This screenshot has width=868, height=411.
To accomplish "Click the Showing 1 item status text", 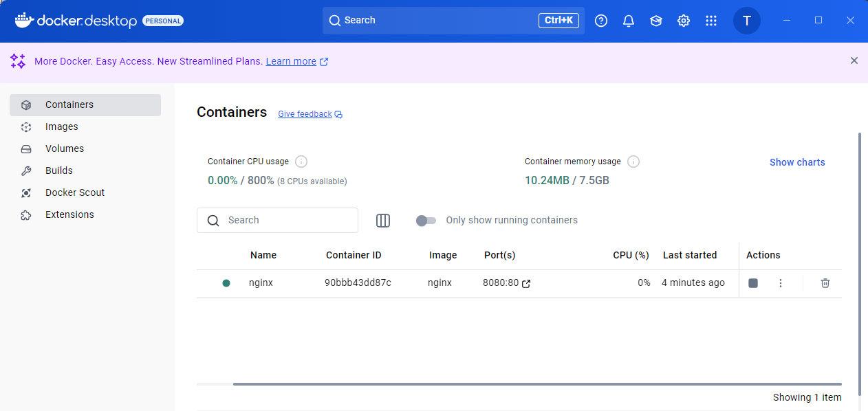I will pyautogui.click(x=807, y=397).
